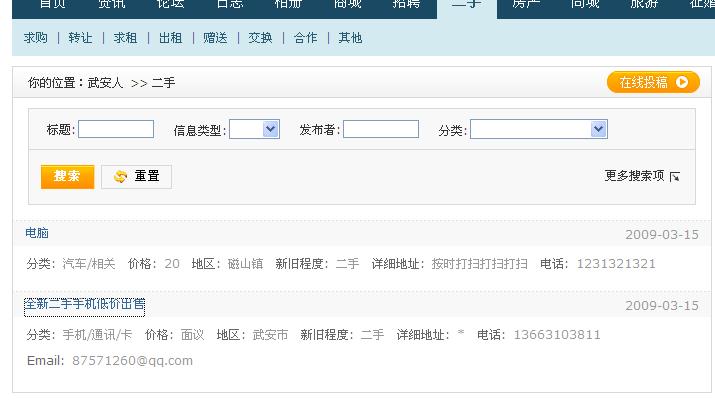The width and height of the screenshot is (715, 404).
Task: Open the 电脑 listing title
Action: coord(37,233)
